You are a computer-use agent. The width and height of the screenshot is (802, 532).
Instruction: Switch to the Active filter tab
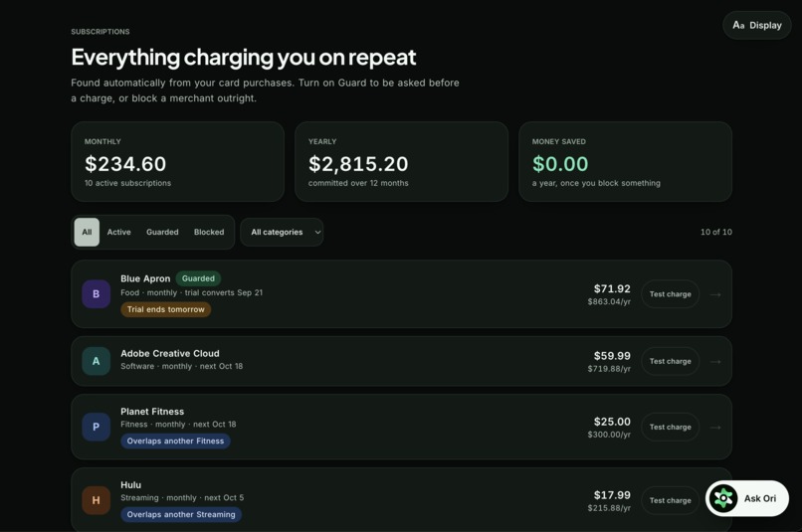coord(118,232)
